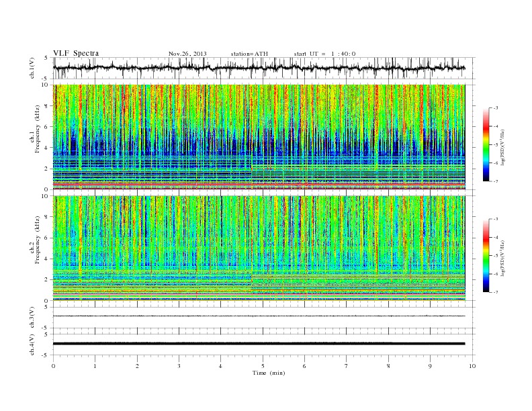Click the "-4" tick on ch.2 colorbar

[x=495, y=237]
